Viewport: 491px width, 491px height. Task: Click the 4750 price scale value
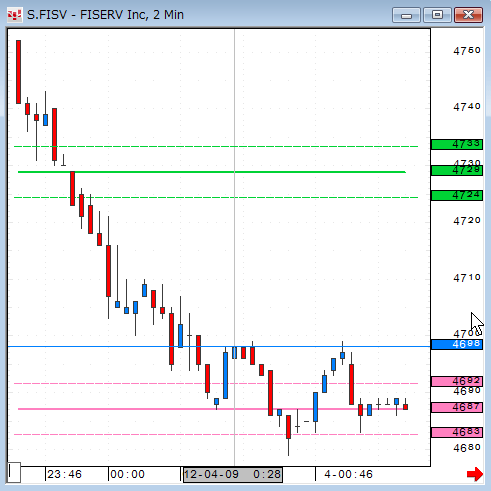[x=467, y=51]
